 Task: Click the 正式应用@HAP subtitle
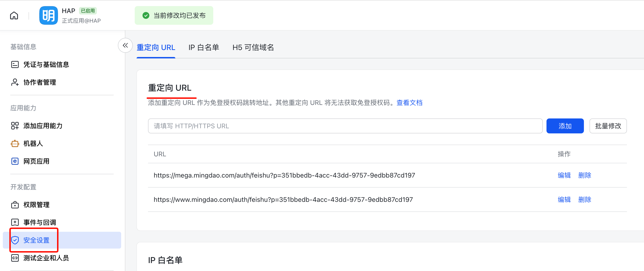(x=81, y=21)
